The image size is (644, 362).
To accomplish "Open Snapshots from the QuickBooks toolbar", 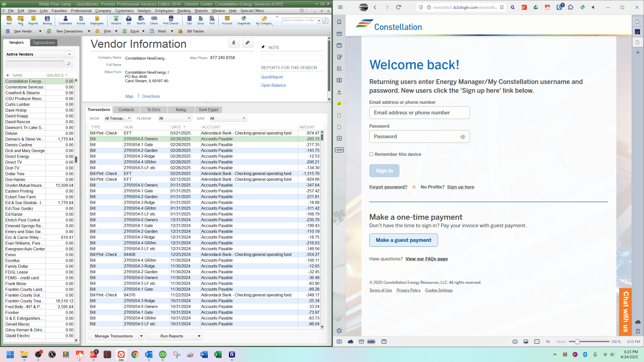I will point(244,20).
